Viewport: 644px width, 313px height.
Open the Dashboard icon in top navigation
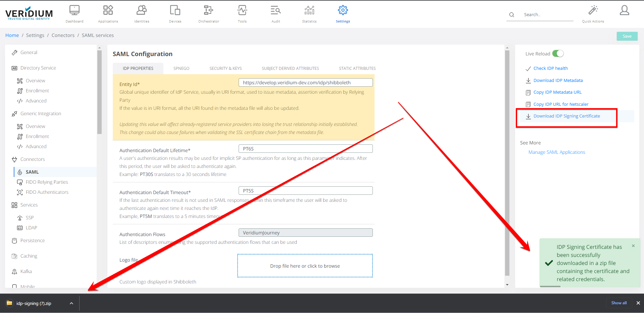pos(74,11)
